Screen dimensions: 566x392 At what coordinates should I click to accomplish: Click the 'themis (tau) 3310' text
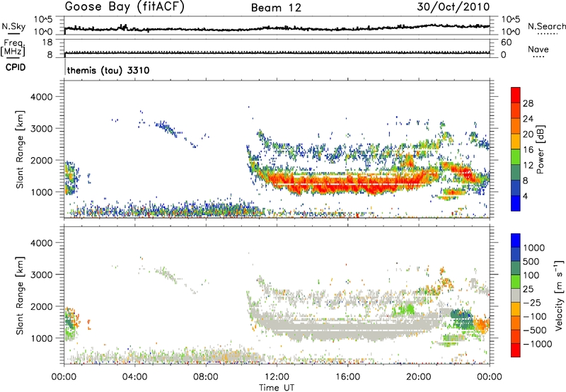pos(108,70)
